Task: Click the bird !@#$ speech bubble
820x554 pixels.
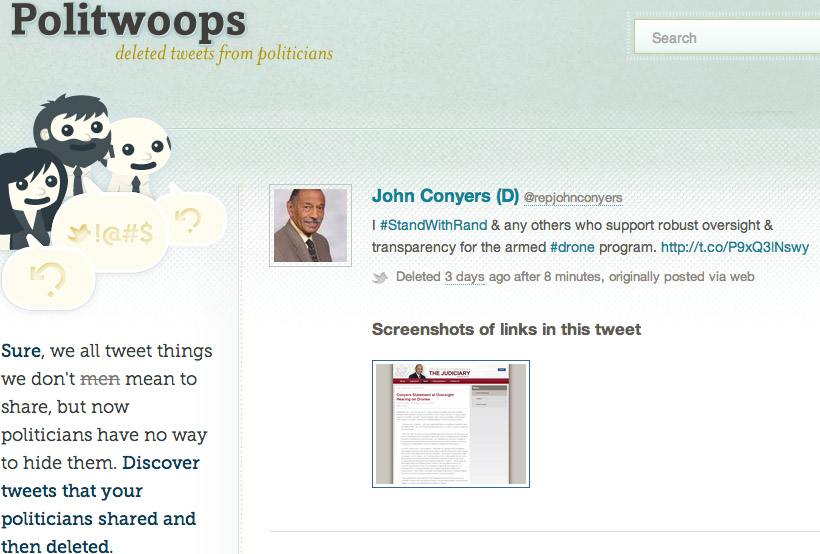Action: (x=111, y=233)
